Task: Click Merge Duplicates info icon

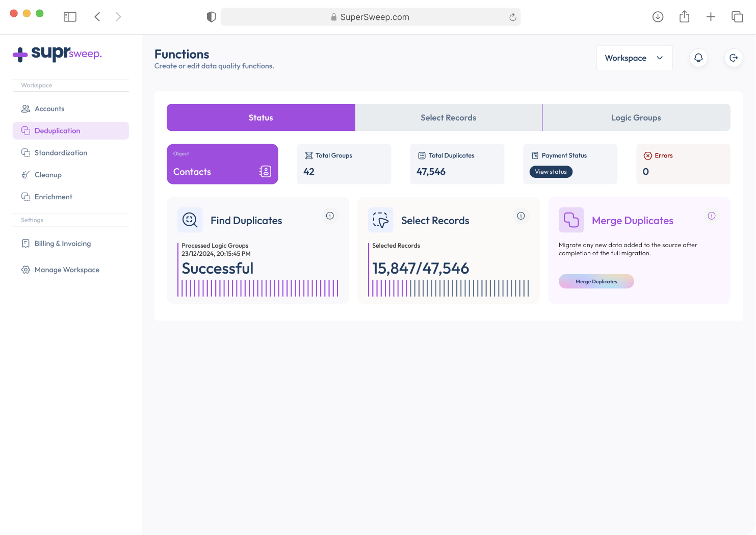Action: pyautogui.click(x=711, y=216)
